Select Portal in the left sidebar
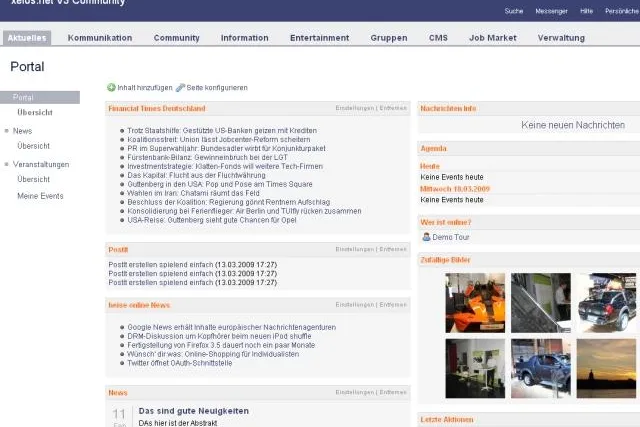 (40, 97)
